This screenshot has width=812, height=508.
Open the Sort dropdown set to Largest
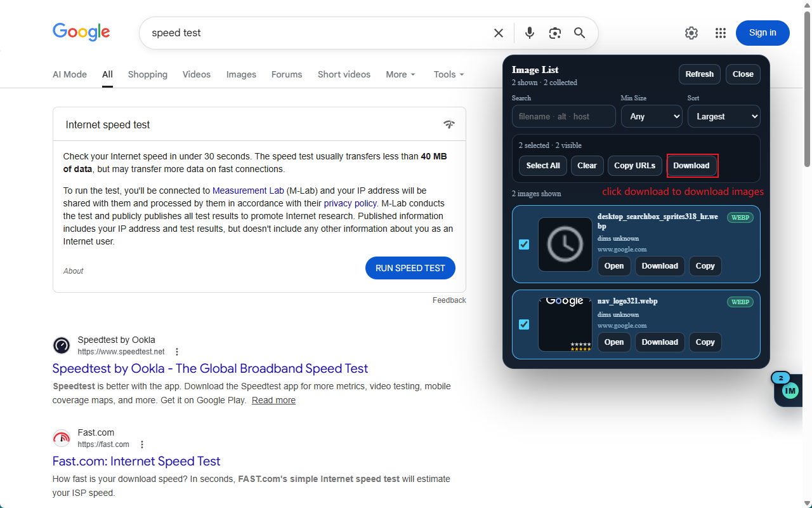[723, 116]
